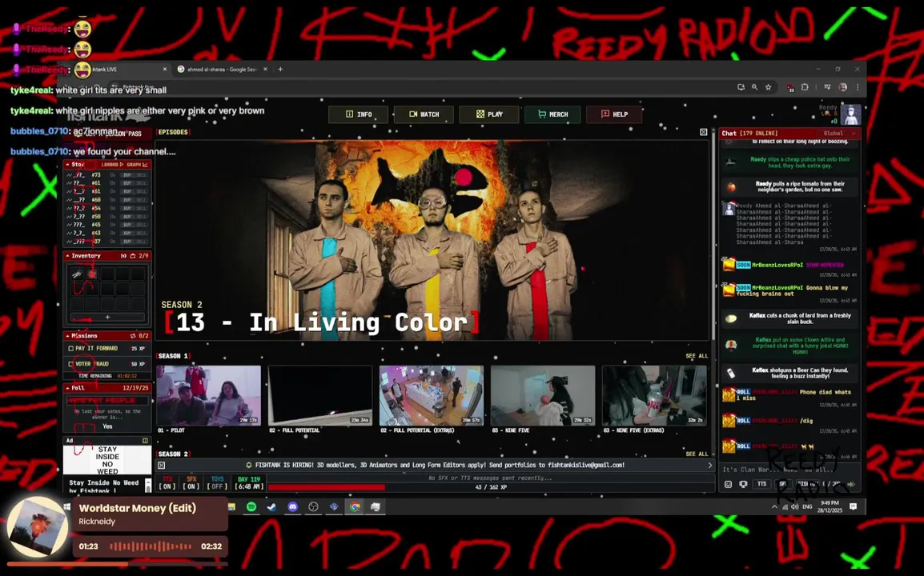Select the tool item in first inventory slot
924x576 pixels.
tap(77, 274)
